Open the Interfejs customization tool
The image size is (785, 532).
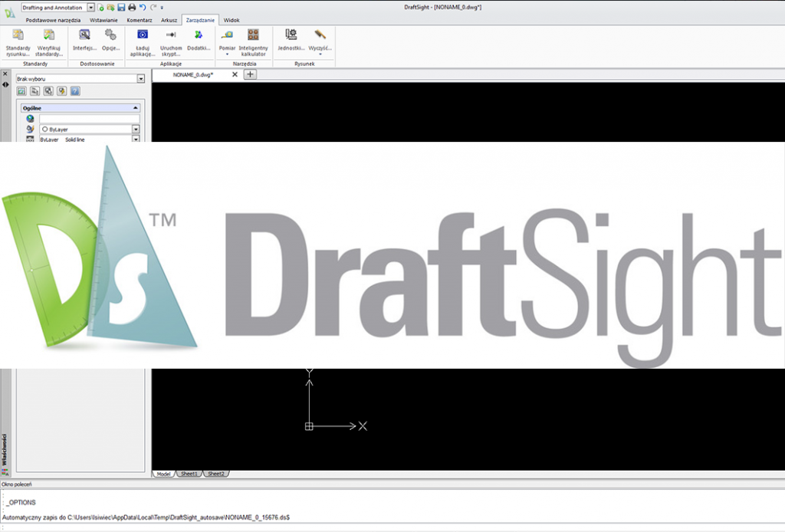pos(84,40)
